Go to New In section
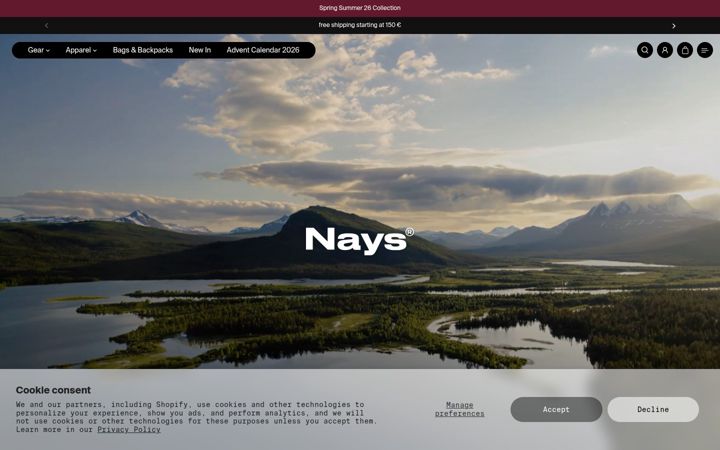This screenshot has width=720, height=450. 200,50
